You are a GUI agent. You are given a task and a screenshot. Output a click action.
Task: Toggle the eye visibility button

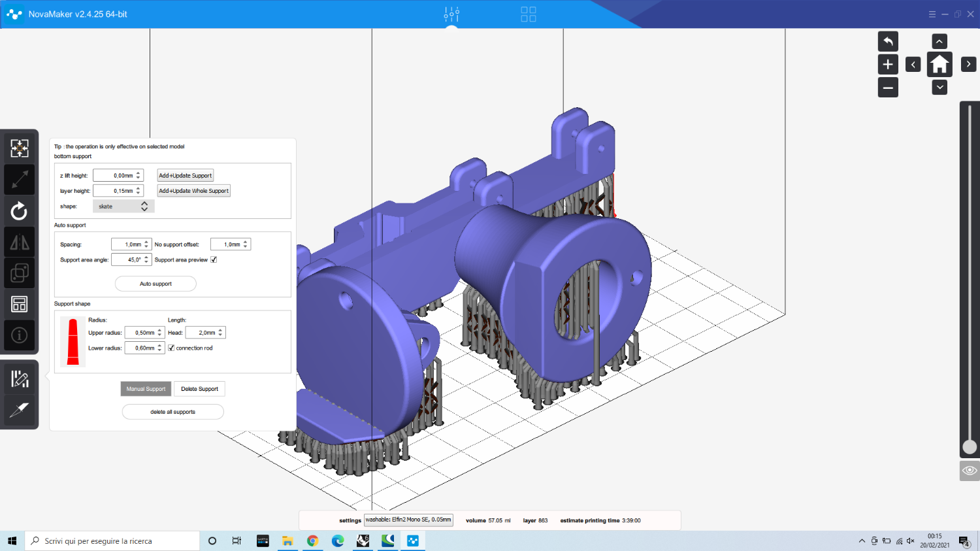[970, 471]
